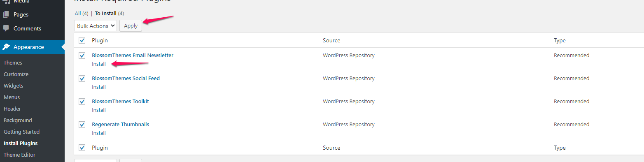Uncheck the BlossomThemes Toolkit checkbox
Screen dimensions: 644x162
click(x=82, y=102)
